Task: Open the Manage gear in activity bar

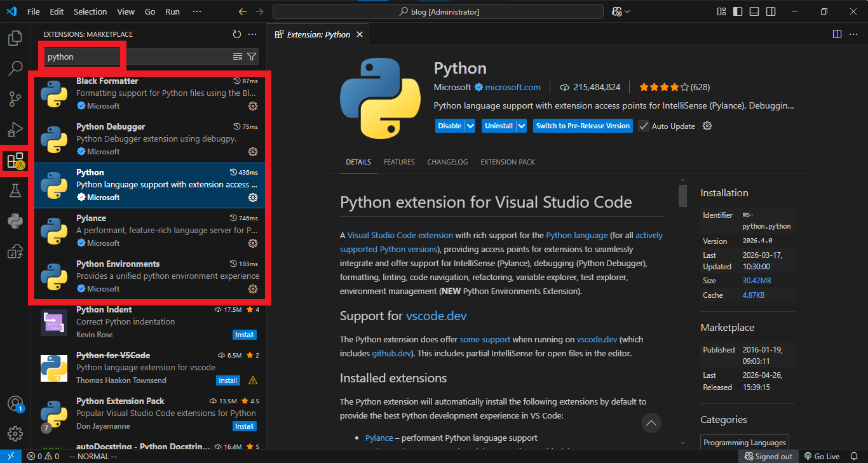Action: pos(15,434)
